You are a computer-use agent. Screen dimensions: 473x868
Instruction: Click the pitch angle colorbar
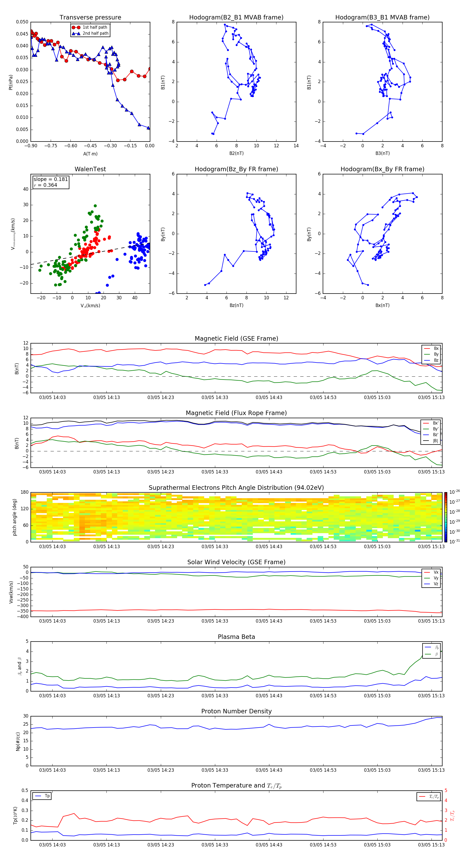(x=446, y=517)
